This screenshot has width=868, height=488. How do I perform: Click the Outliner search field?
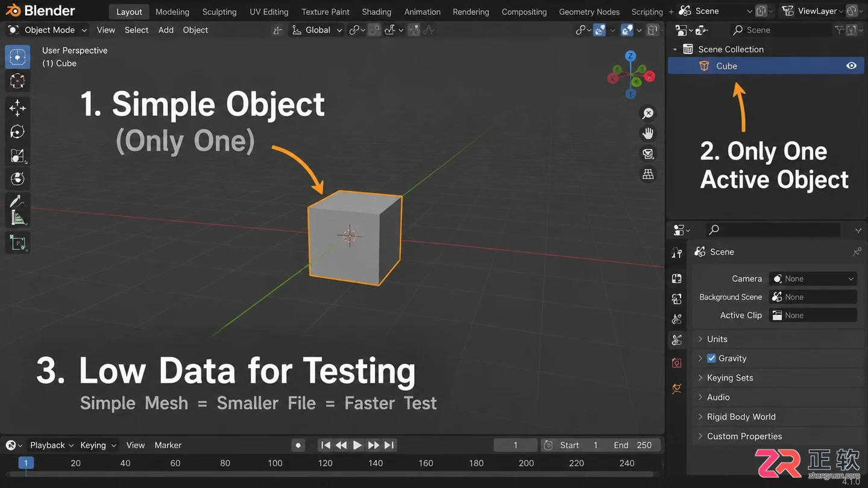coord(781,30)
